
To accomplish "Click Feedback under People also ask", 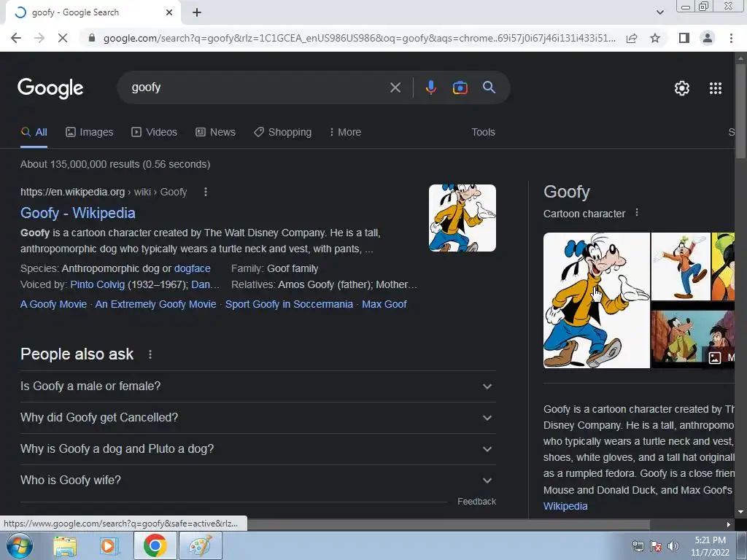I will 476,502.
